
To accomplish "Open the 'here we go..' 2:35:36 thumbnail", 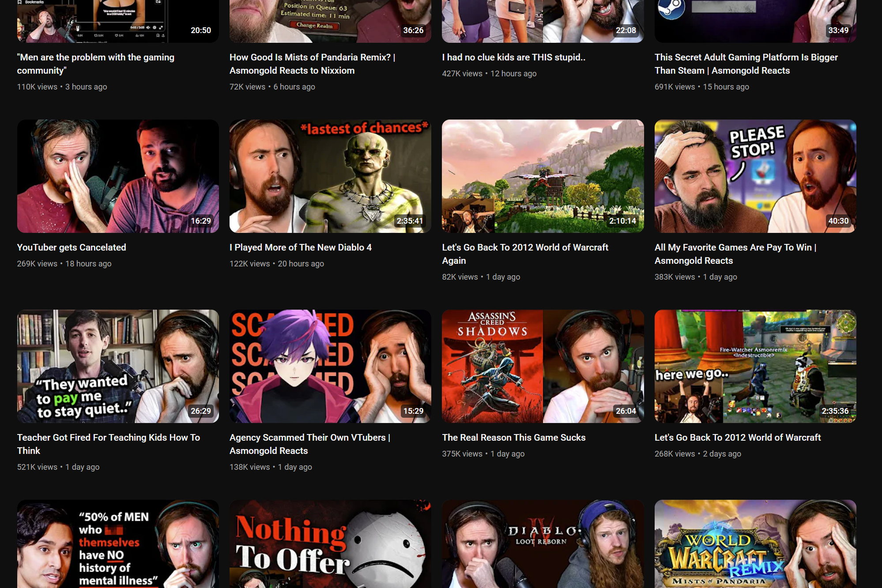I will pos(755,366).
